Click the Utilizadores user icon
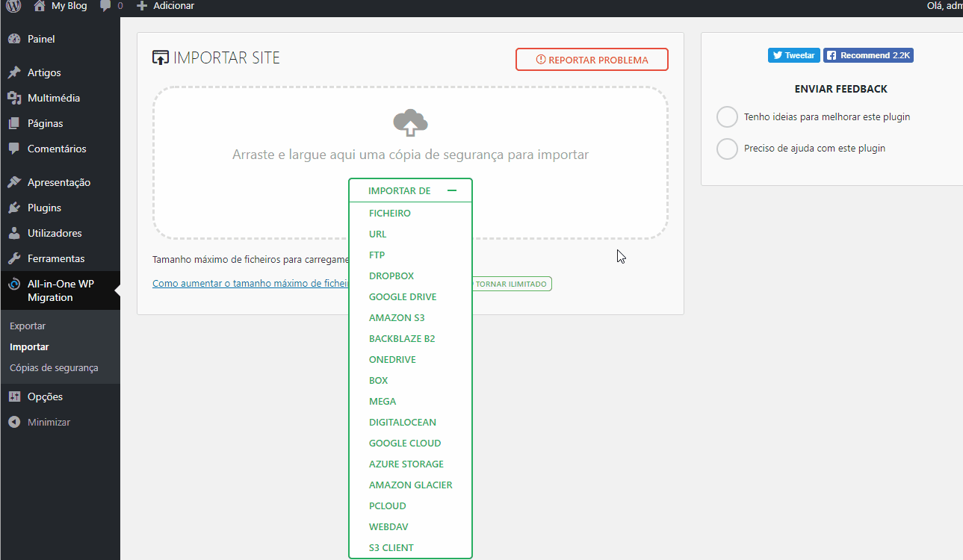This screenshot has height=560, width=963. coord(14,233)
